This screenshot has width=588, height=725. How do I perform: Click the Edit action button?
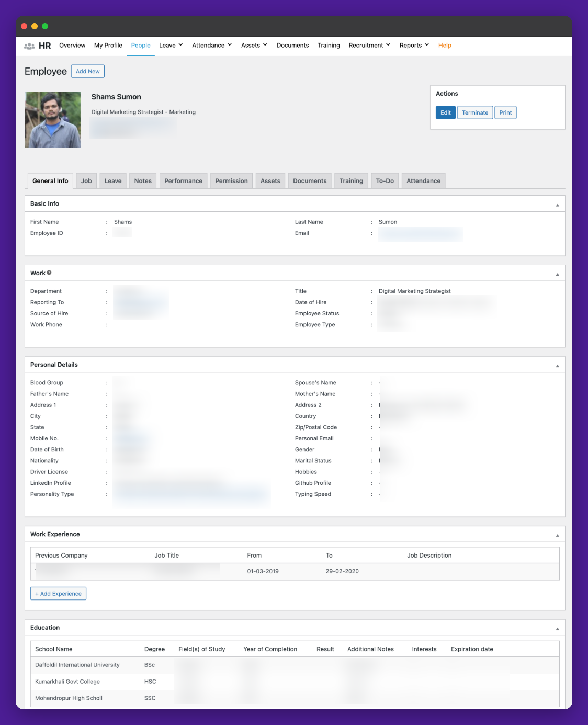point(445,112)
